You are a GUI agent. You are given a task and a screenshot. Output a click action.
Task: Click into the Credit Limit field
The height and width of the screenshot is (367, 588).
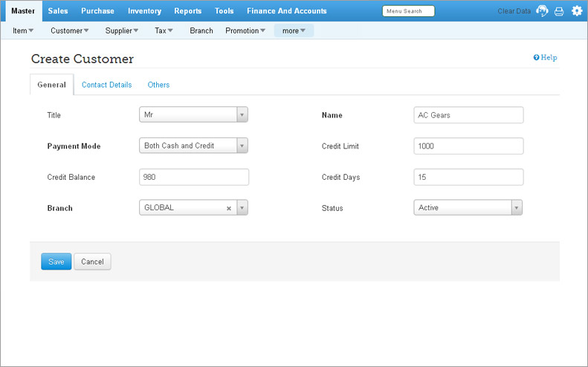(x=468, y=146)
